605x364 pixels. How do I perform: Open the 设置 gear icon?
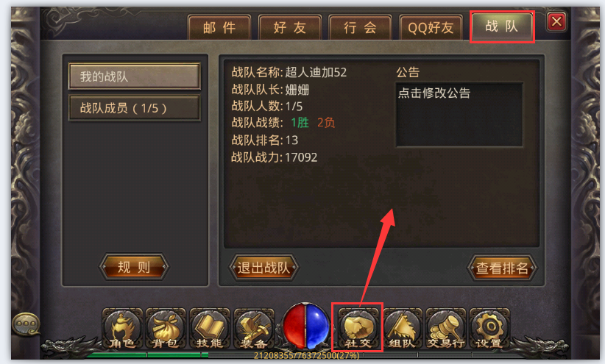(489, 328)
